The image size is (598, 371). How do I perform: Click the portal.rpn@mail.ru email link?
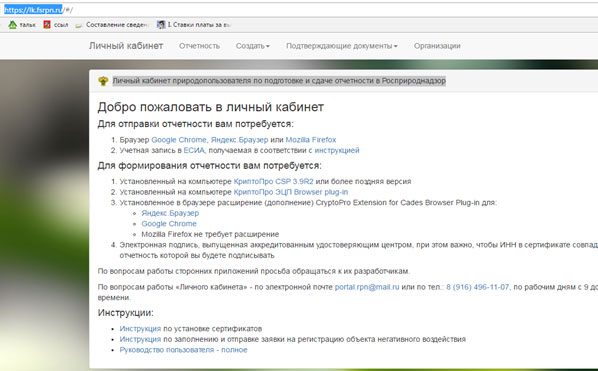point(367,287)
